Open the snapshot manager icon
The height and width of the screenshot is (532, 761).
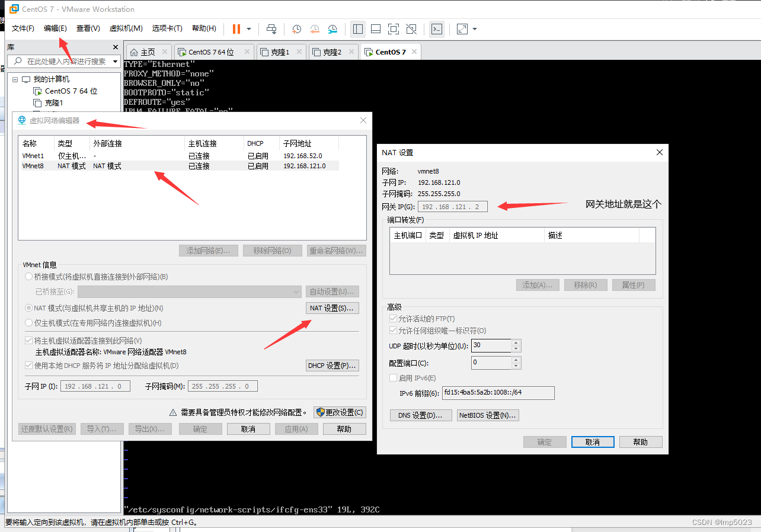[x=332, y=28]
